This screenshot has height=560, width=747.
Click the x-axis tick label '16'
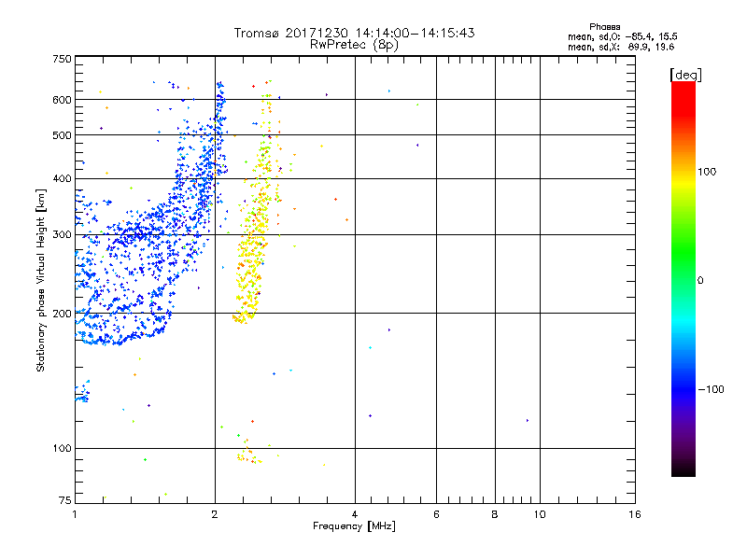pos(635,514)
